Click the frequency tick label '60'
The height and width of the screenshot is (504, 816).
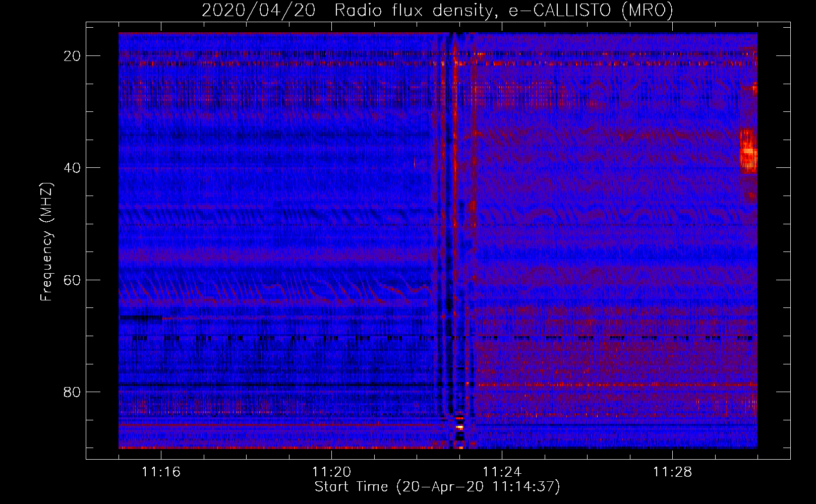coord(72,280)
